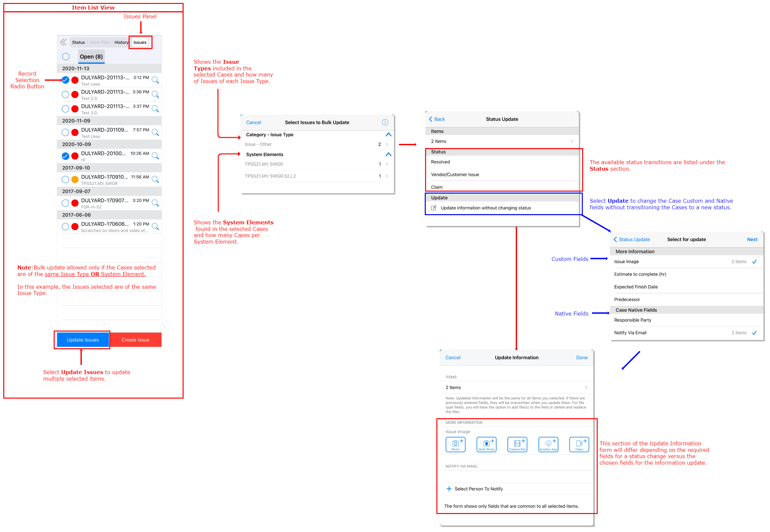This screenshot has width=770, height=532.
Task: Click the Cancel button in Update Information form
Action: pyautogui.click(x=454, y=359)
